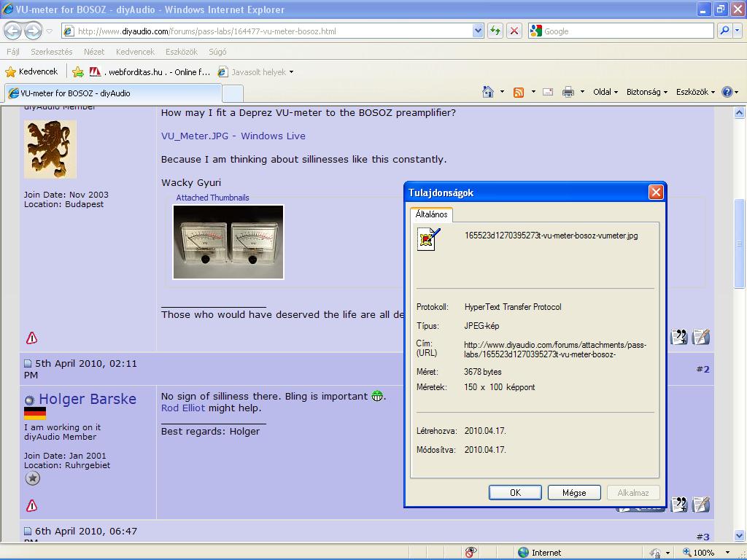Open a new blank tab
This screenshot has width=747, height=560.
[233, 93]
